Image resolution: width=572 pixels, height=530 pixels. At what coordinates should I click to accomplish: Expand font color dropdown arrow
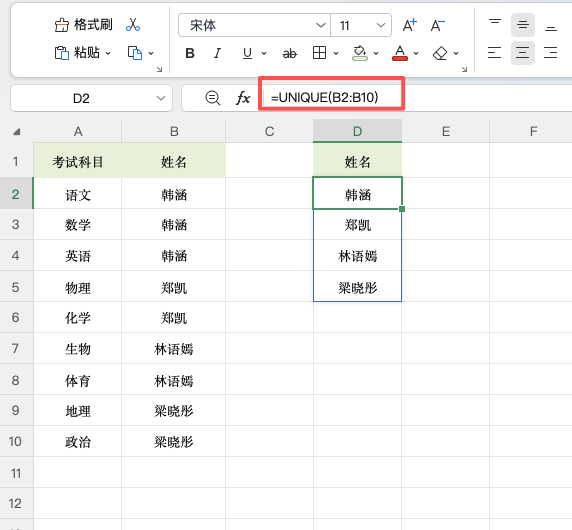pos(416,54)
